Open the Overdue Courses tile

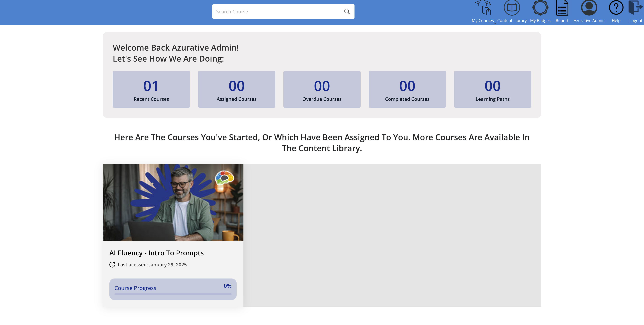[x=322, y=89]
